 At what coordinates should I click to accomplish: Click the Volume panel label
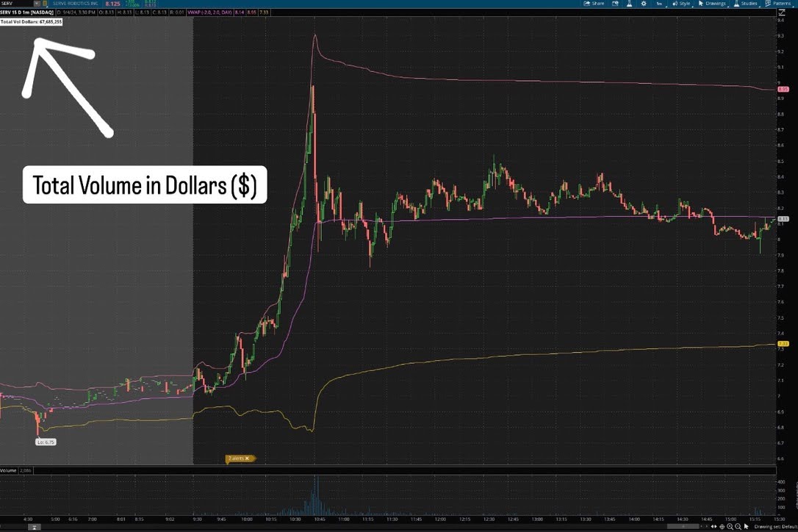point(8,470)
